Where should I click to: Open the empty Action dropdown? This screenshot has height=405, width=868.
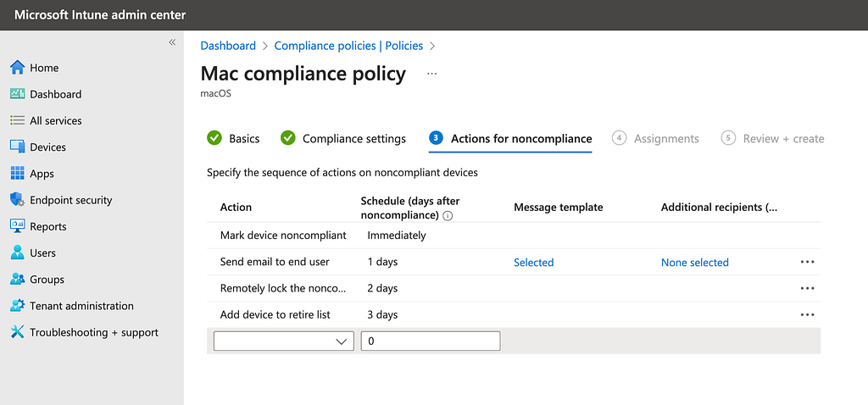click(283, 341)
